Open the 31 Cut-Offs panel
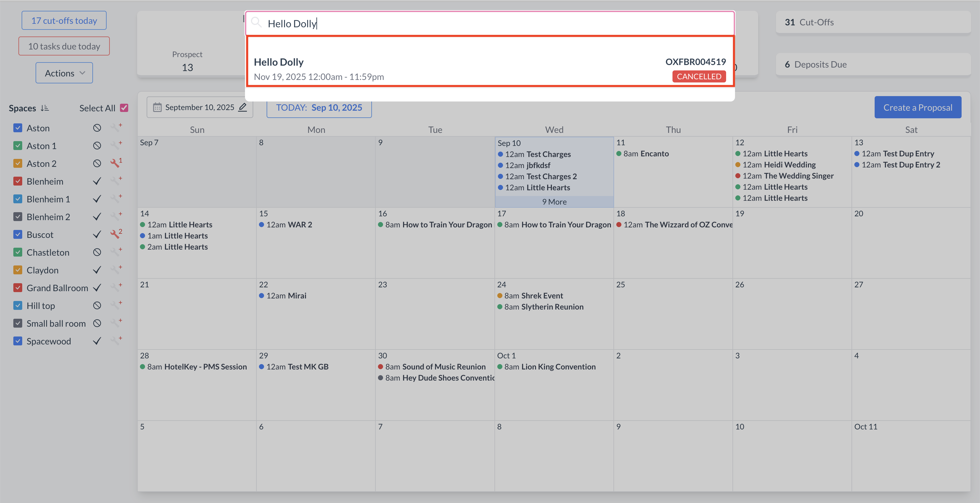The height and width of the screenshot is (503, 980). click(x=873, y=23)
